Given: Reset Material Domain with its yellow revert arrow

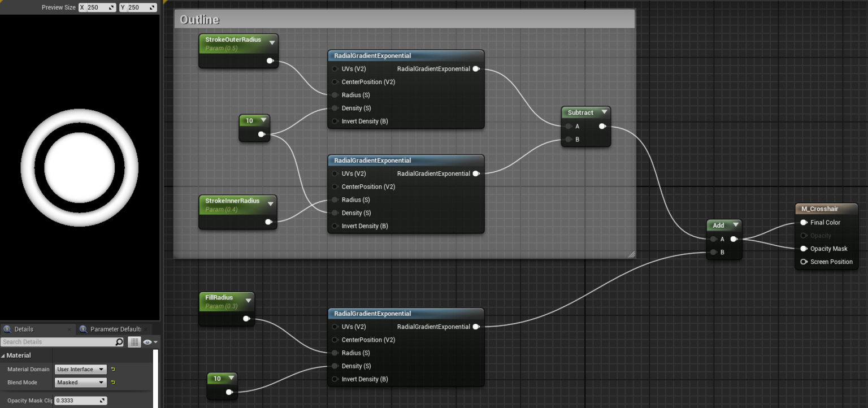Looking at the screenshot, I should [114, 369].
